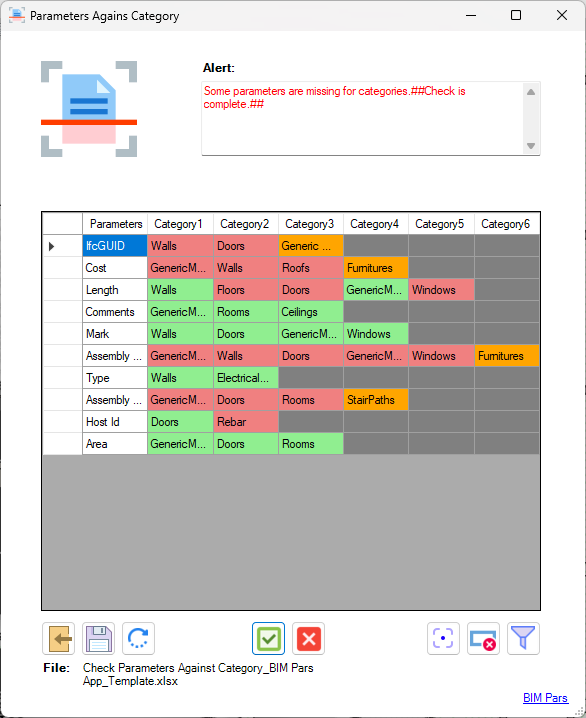Click the Category6 column header

(x=507, y=224)
